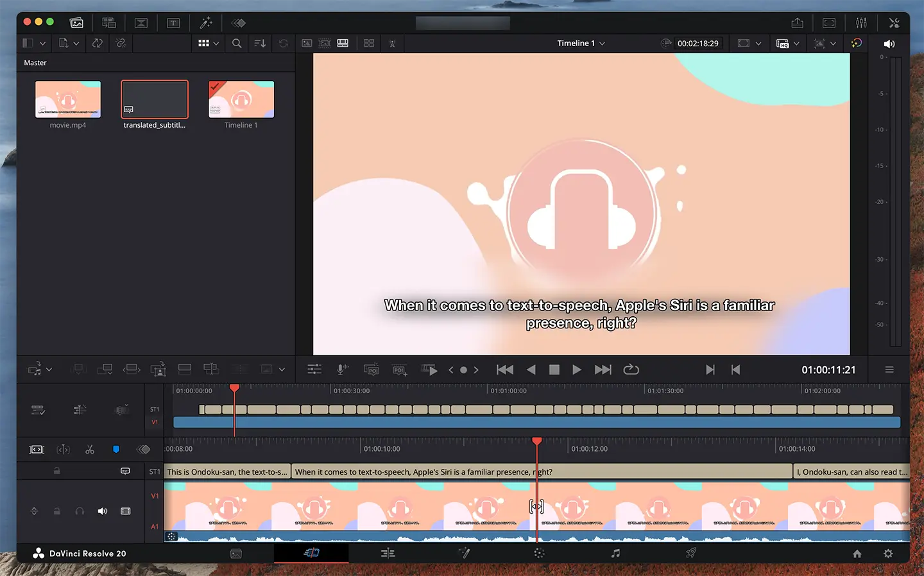Mute the V1 track audio
Viewport: 924px width, 576px height.
(102, 511)
